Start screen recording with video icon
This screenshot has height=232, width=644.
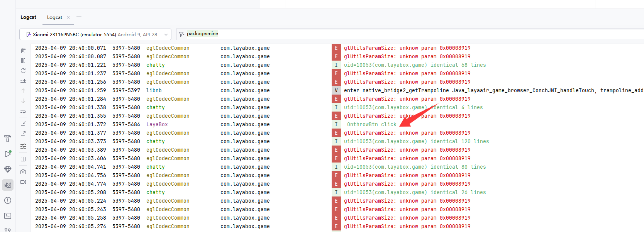pyautogui.click(x=23, y=182)
